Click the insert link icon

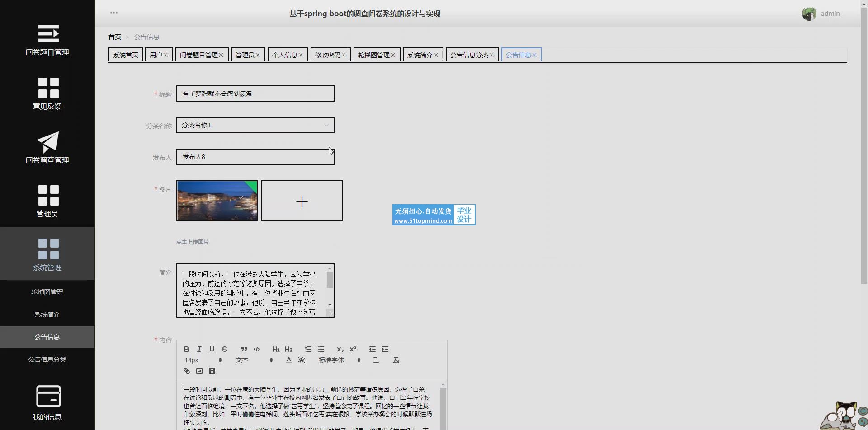pyautogui.click(x=186, y=371)
